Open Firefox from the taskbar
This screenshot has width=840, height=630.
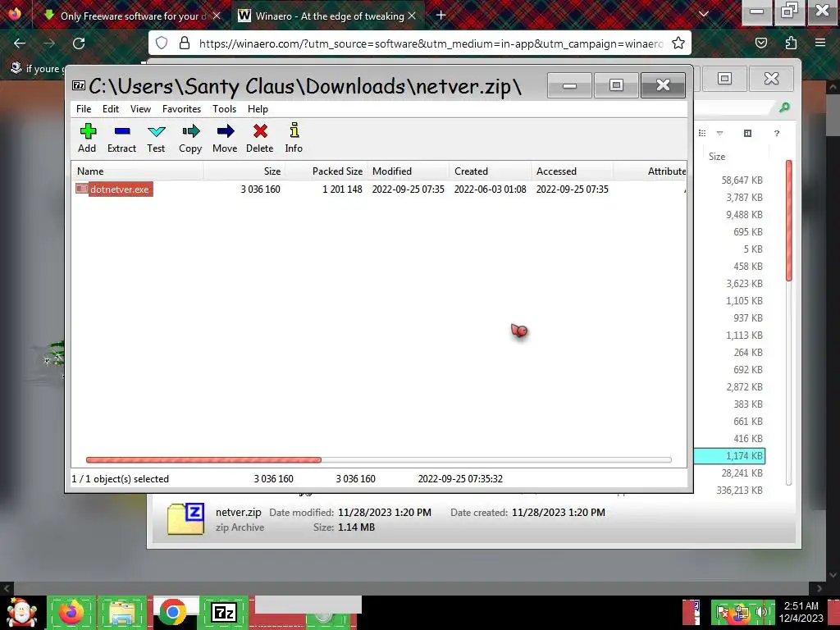(x=71, y=612)
